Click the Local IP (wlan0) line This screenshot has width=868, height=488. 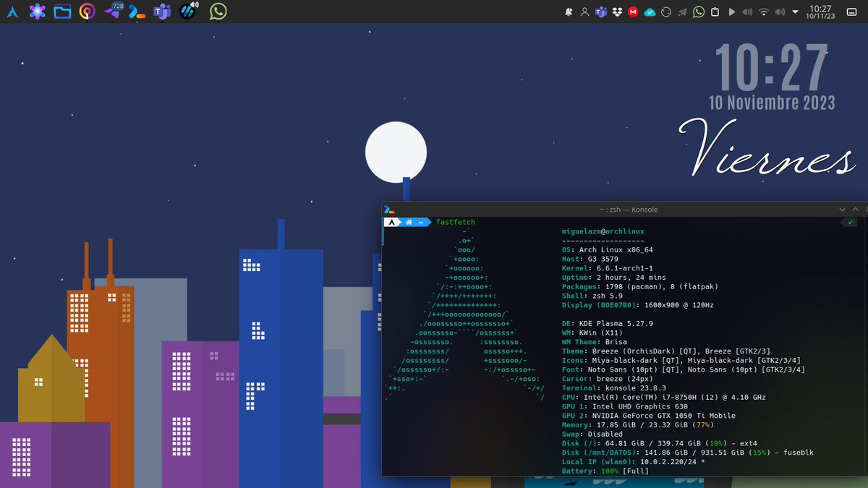[x=633, y=462]
